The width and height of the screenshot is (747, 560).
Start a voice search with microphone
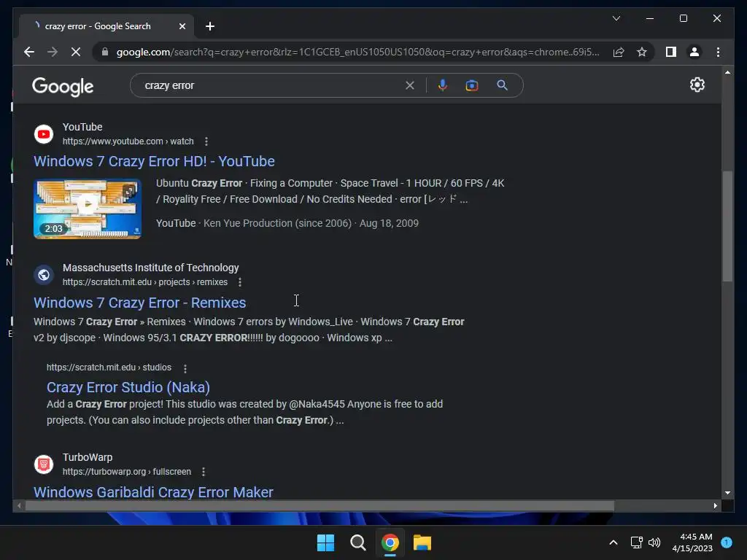[443, 86]
